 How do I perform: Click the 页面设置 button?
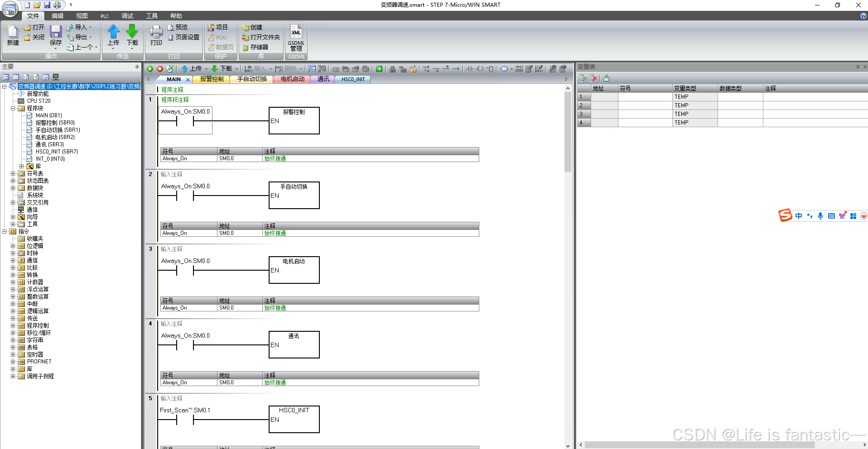[x=183, y=37]
